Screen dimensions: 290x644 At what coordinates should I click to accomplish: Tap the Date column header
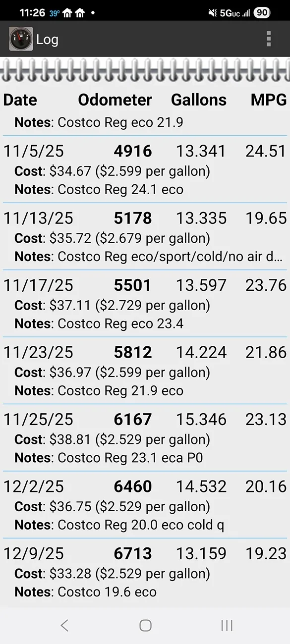pyautogui.click(x=20, y=100)
